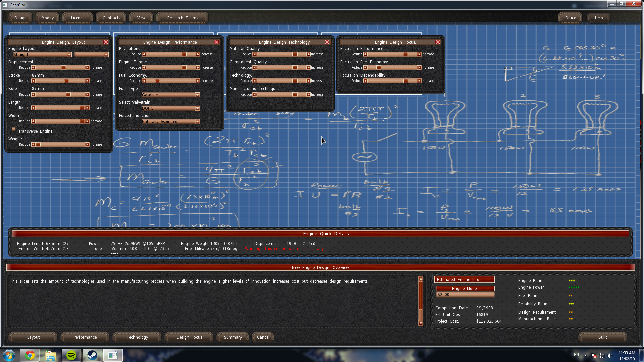
Task: Click the Displacement reduce arrow
Action: point(33,68)
